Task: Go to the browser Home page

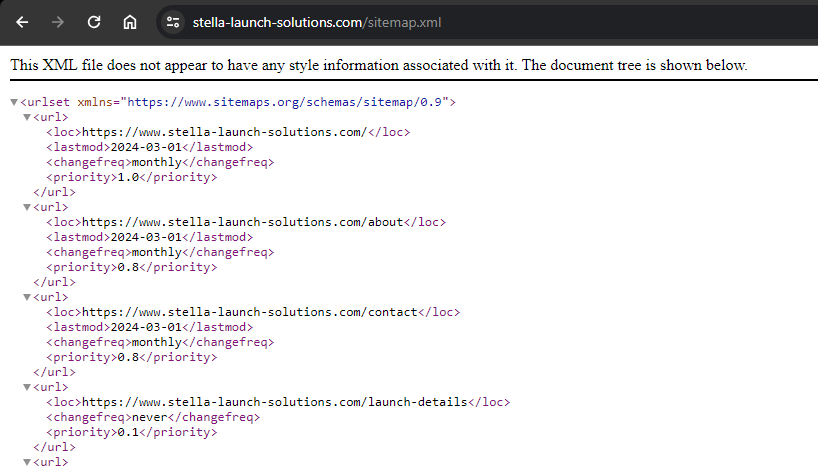Action: coord(130,21)
